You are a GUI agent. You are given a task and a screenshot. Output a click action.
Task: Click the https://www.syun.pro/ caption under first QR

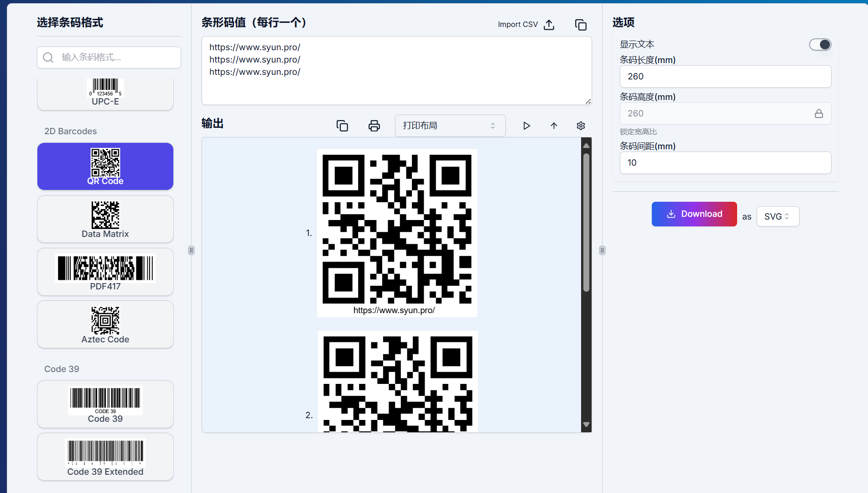pyautogui.click(x=394, y=310)
